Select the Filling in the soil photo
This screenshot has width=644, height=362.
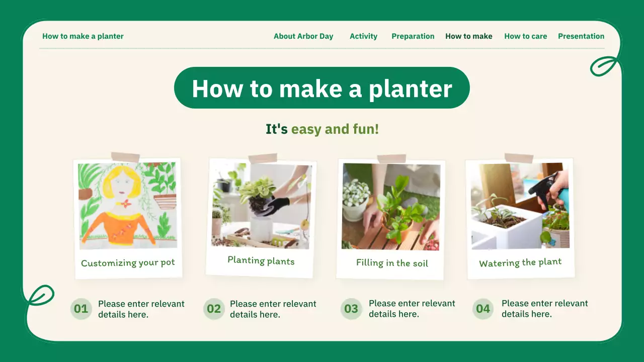pos(391,207)
